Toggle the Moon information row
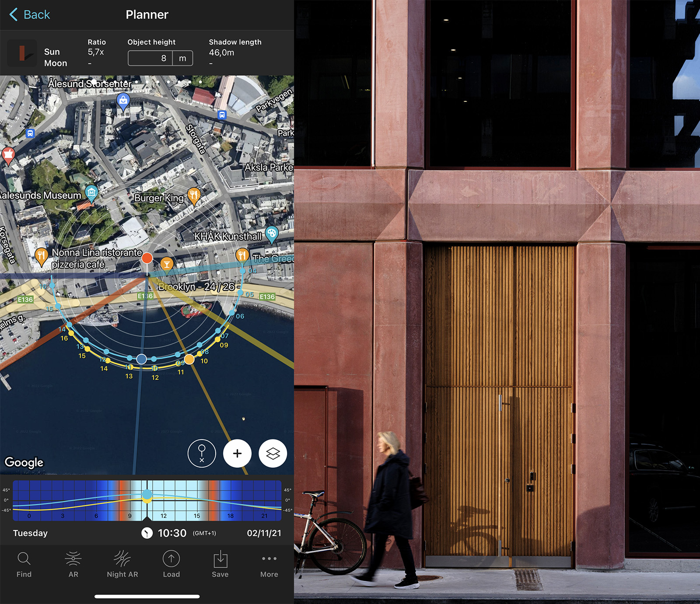 tap(55, 63)
